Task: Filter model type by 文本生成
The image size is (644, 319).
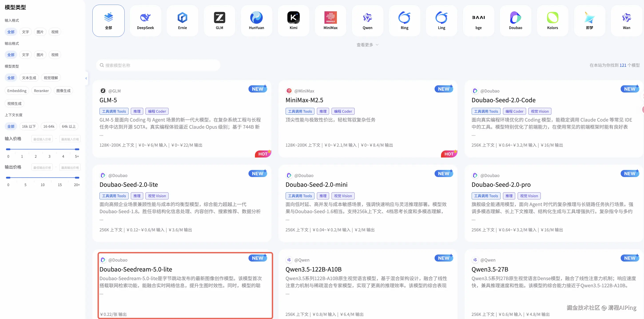Action: (x=29, y=78)
